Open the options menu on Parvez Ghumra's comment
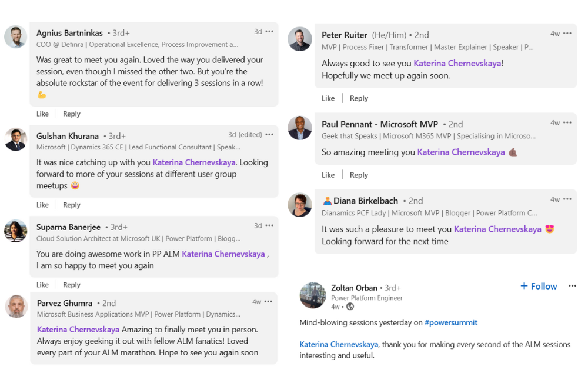 (268, 302)
